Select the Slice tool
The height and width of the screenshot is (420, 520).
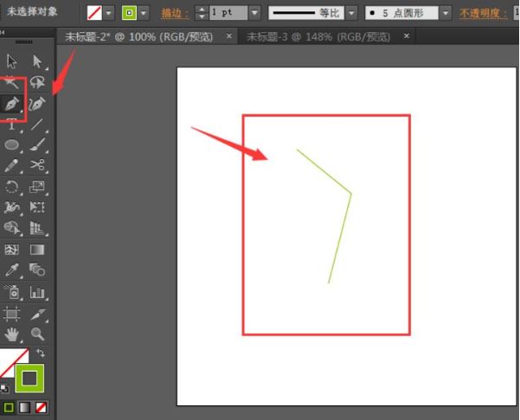tap(37, 314)
